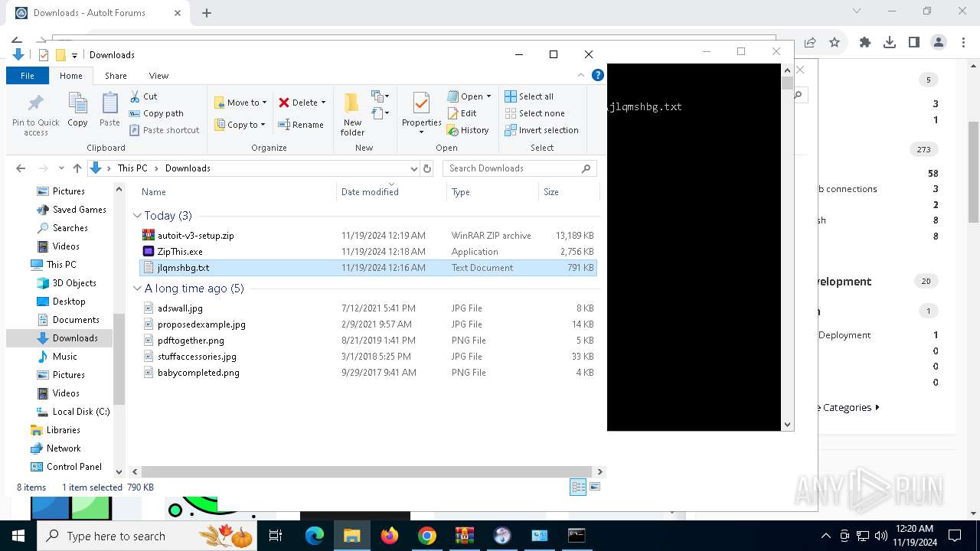The image size is (980, 551).
Task: Click Invert selection in ribbon
Action: (541, 130)
